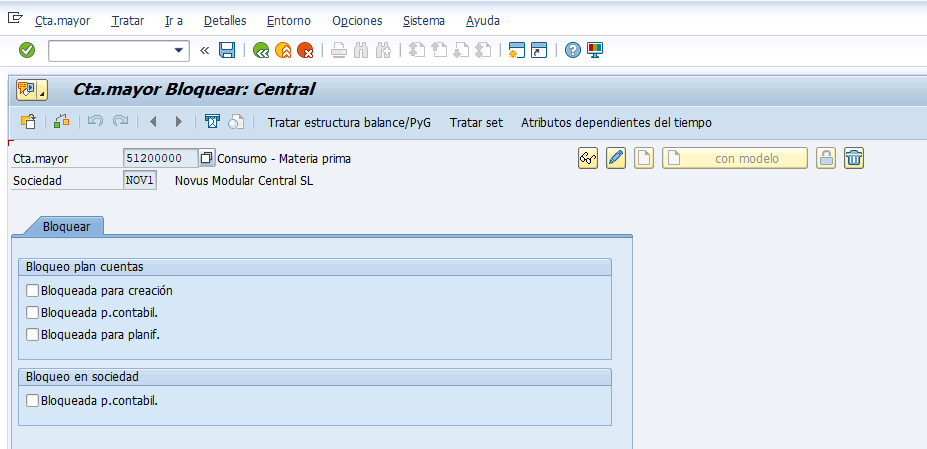
Task: Open search help beside Cta.mayor field
Action: [x=207, y=158]
